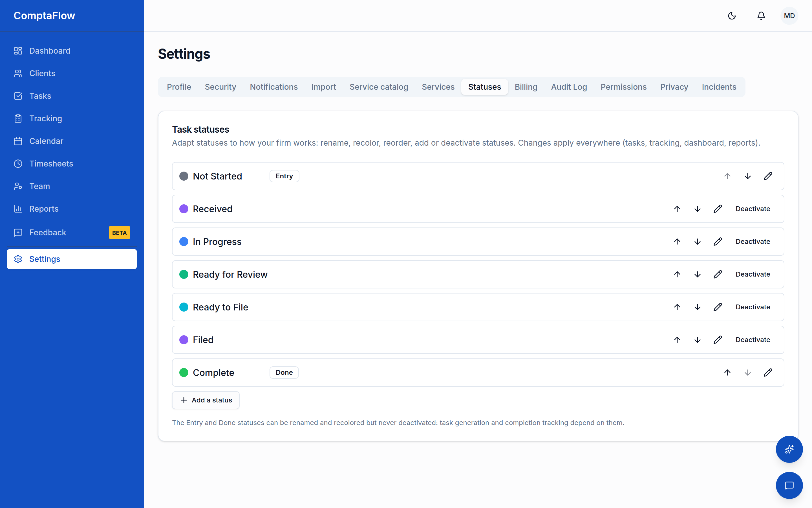Open the Notifications tab
This screenshot has height=508, width=812.
pyautogui.click(x=274, y=87)
